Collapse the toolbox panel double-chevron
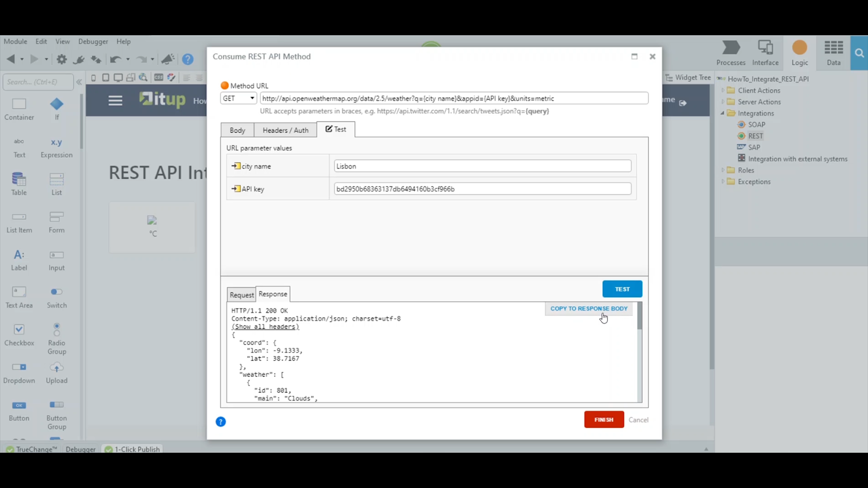The height and width of the screenshot is (488, 868). (79, 82)
